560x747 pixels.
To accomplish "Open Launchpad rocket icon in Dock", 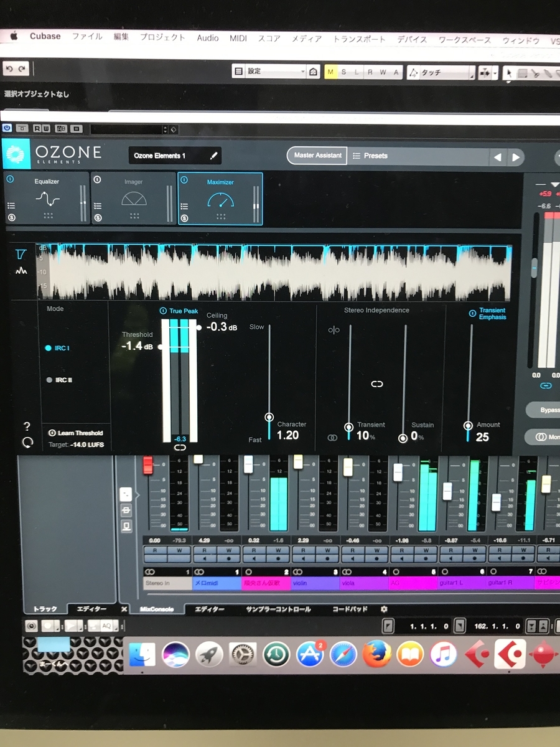I will coord(209,654).
